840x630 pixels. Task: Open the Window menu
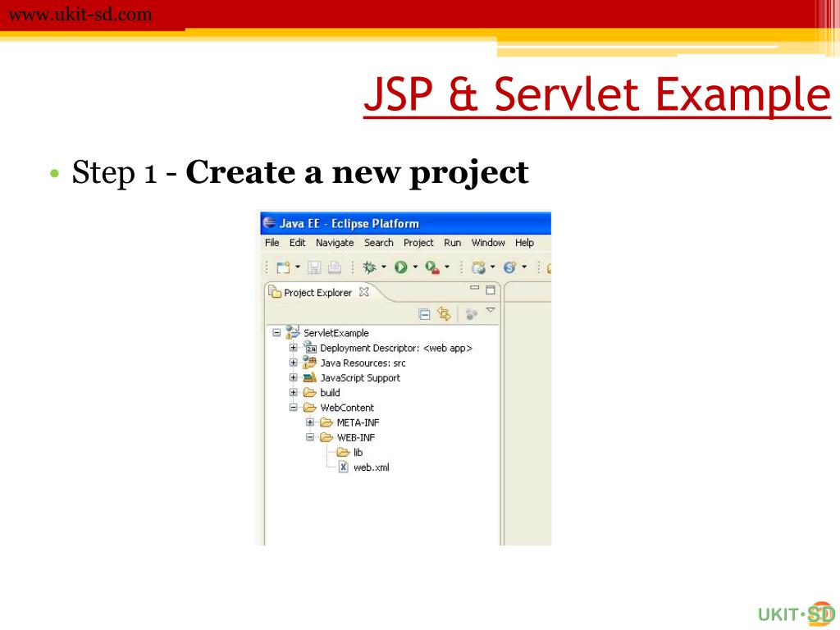click(x=488, y=243)
